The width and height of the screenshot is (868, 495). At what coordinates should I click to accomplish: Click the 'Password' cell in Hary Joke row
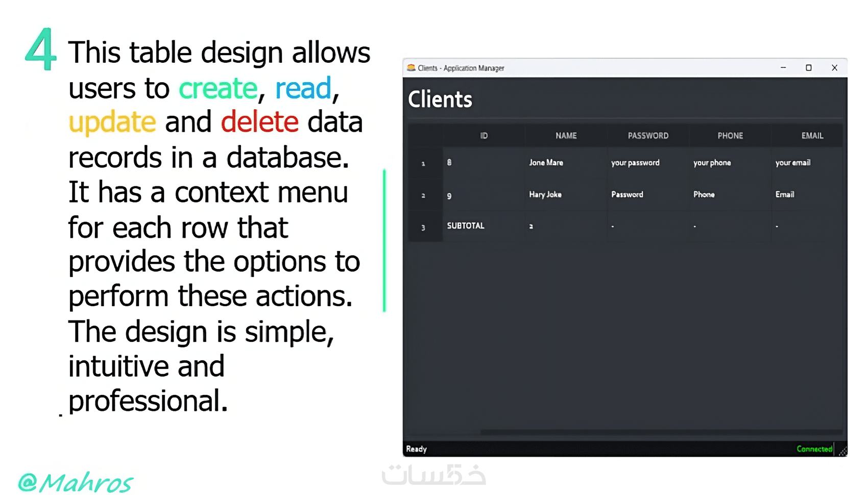click(648, 194)
